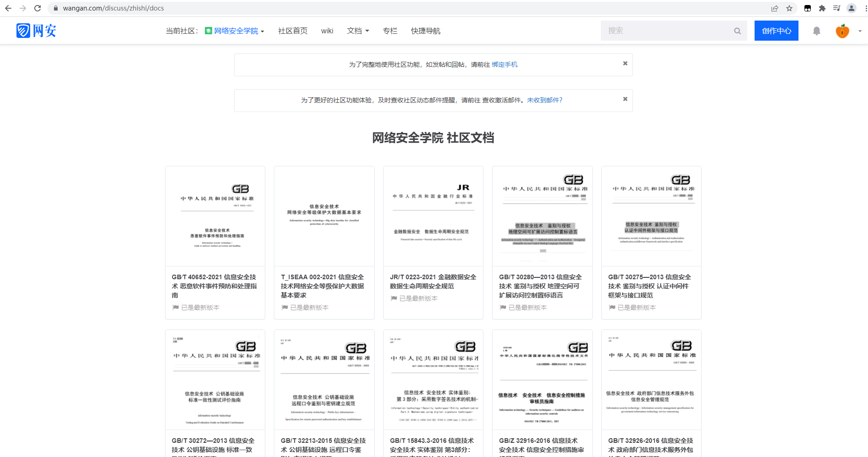Viewport: 868px width, 457px height.
Task: Open the 网络安全学院 community dropdown
Action: tap(235, 31)
